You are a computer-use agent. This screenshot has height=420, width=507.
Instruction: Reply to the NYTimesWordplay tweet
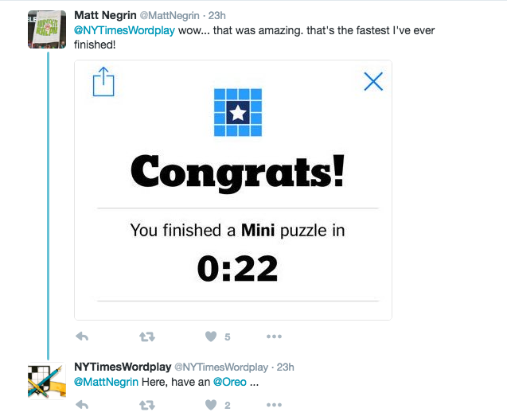click(x=82, y=405)
